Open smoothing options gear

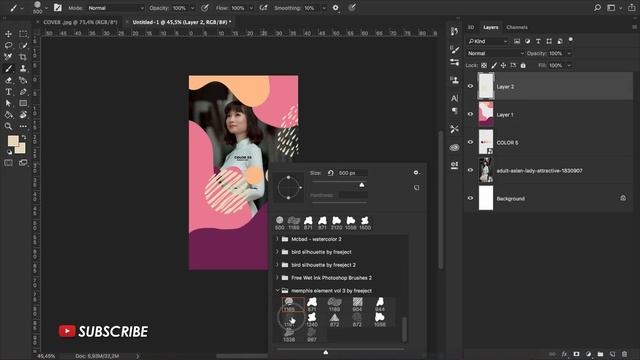[336, 8]
